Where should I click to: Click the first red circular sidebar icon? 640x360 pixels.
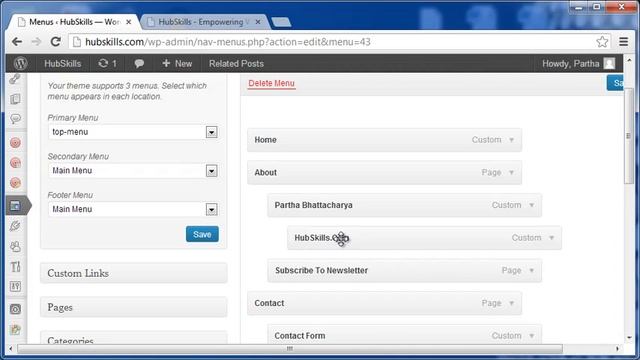point(15,143)
